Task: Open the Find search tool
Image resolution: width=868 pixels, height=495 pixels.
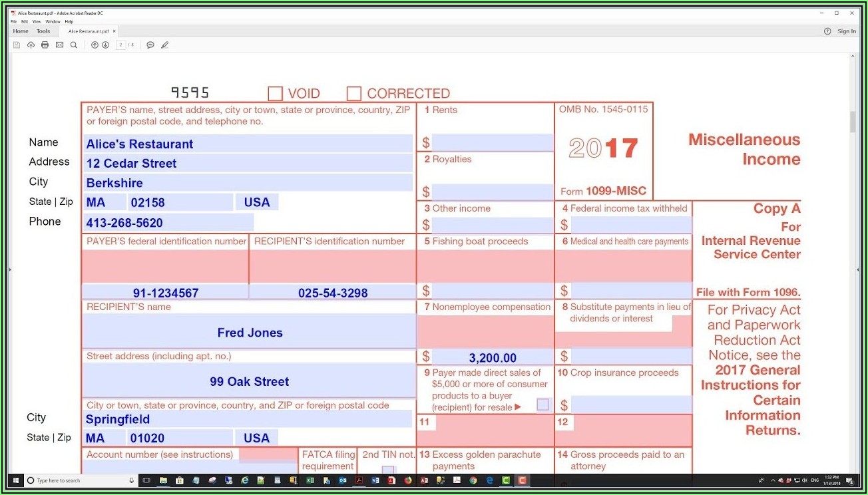Action: pos(74,45)
